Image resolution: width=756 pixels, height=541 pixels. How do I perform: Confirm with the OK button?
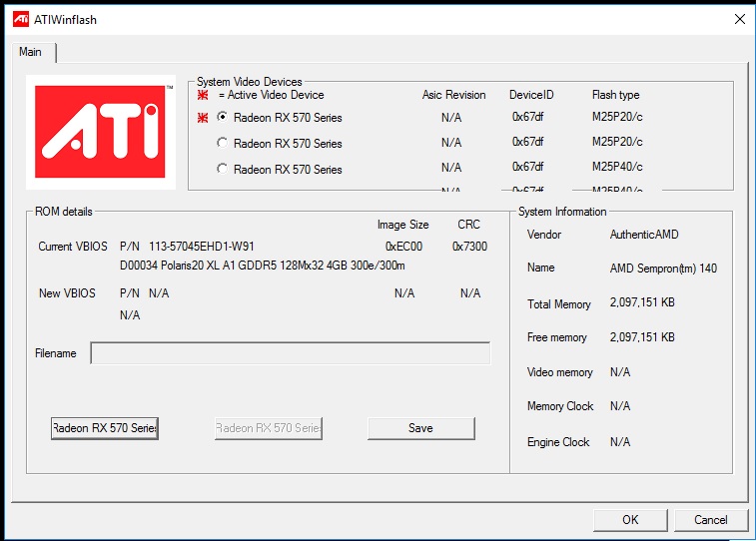(629, 519)
